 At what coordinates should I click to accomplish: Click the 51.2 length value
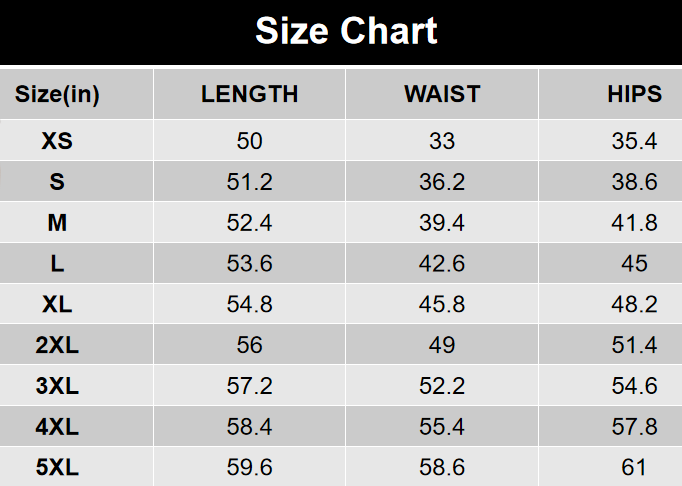[x=250, y=182]
